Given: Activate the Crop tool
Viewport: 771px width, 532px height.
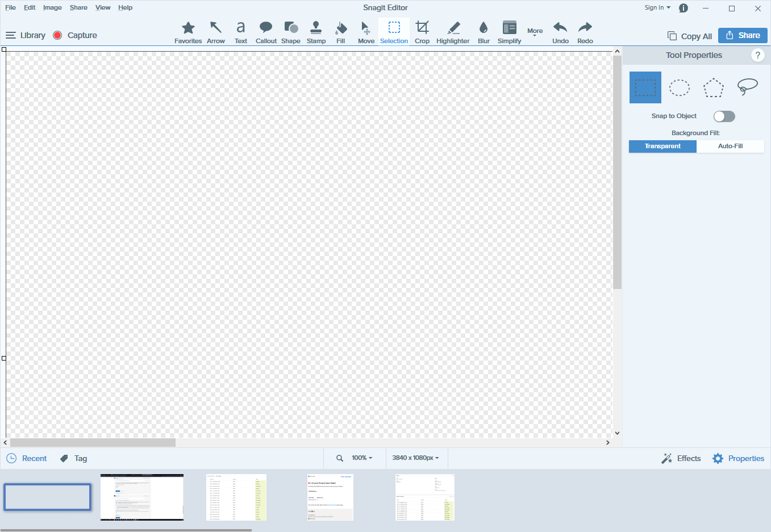Looking at the screenshot, I should tap(422, 32).
